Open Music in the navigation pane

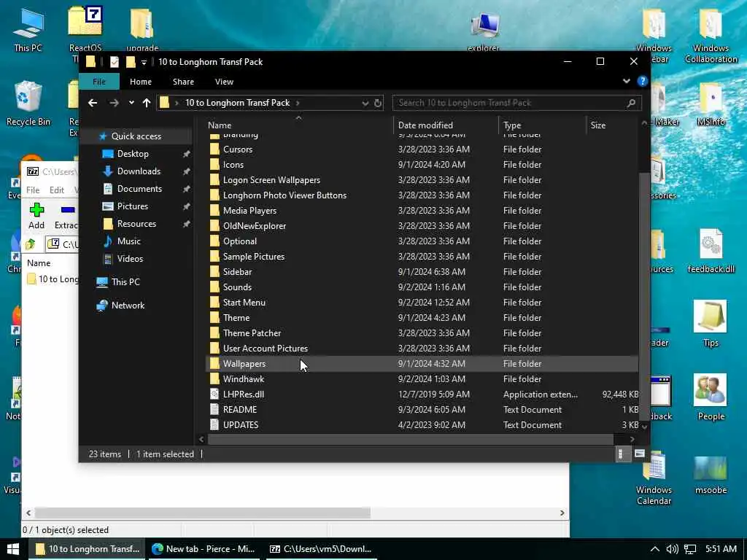128,241
